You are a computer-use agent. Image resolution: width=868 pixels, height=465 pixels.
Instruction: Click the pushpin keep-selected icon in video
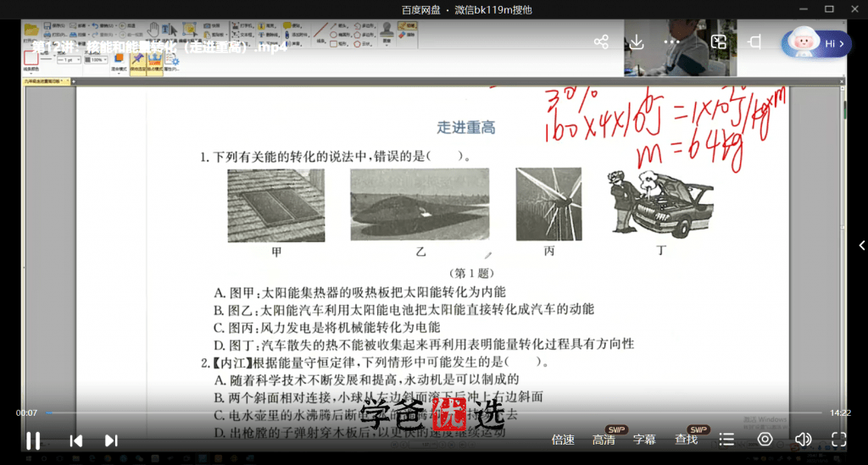click(x=138, y=60)
